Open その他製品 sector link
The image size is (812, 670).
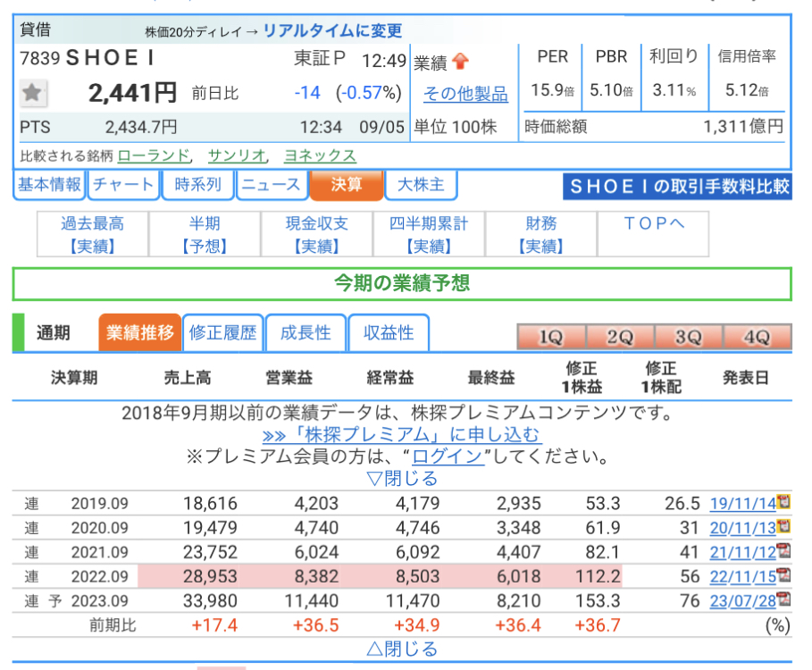[465, 94]
